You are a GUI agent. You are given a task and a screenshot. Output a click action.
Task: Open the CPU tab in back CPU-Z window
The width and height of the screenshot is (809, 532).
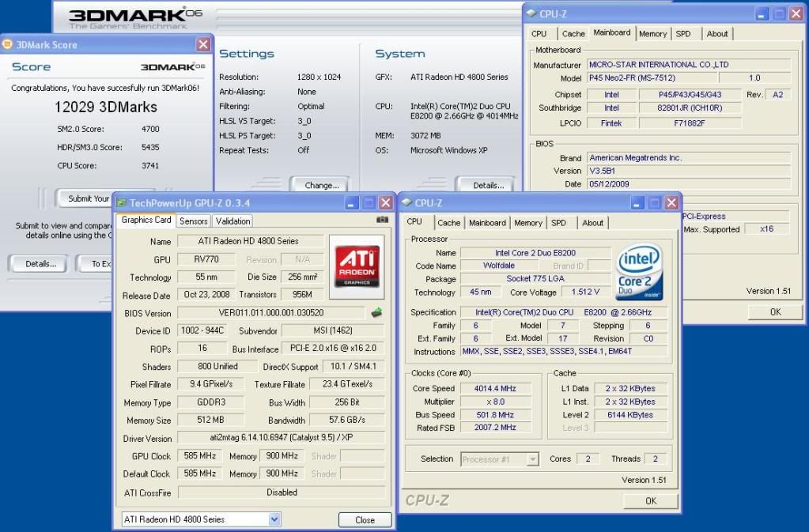click(x=539, y=33)
